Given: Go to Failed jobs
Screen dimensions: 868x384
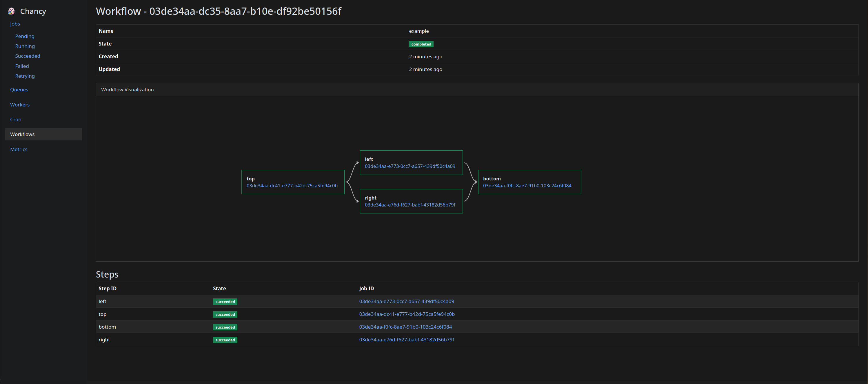Looking at the screenshot, I should [22, 66].
